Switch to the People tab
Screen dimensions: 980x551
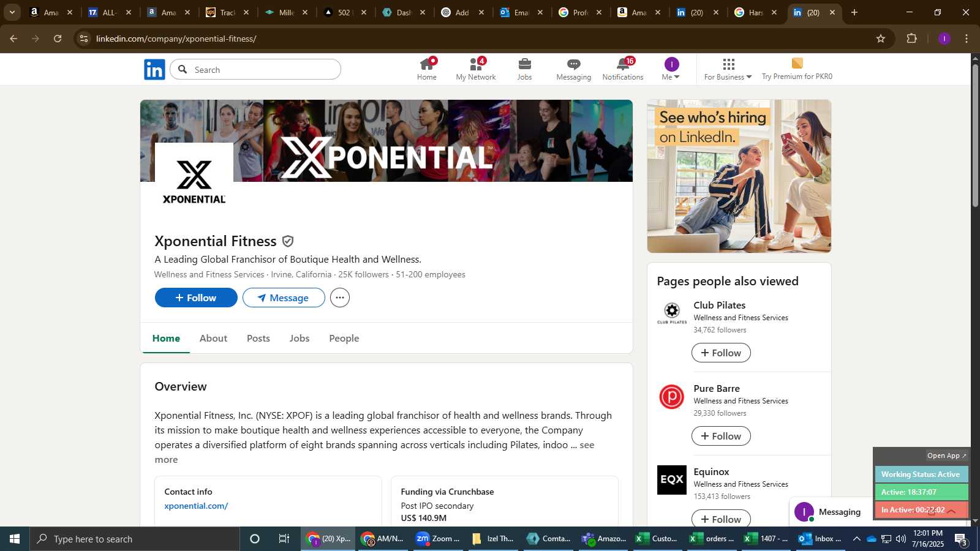coord(344,338)
